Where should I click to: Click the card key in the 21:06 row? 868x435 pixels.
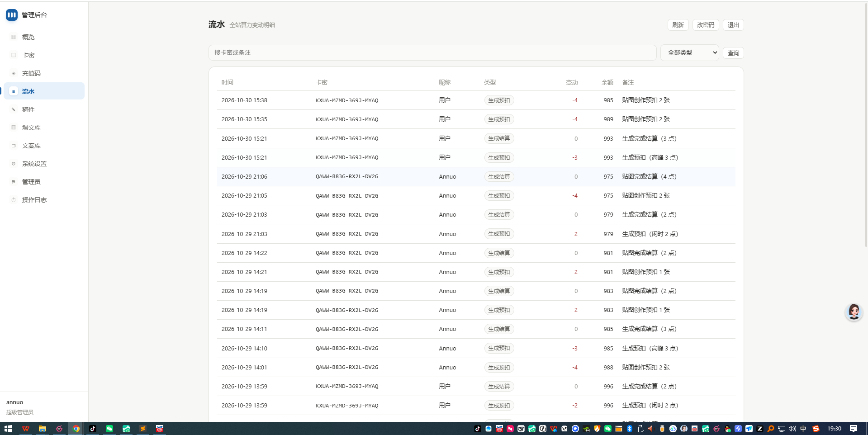pos(347,177)
